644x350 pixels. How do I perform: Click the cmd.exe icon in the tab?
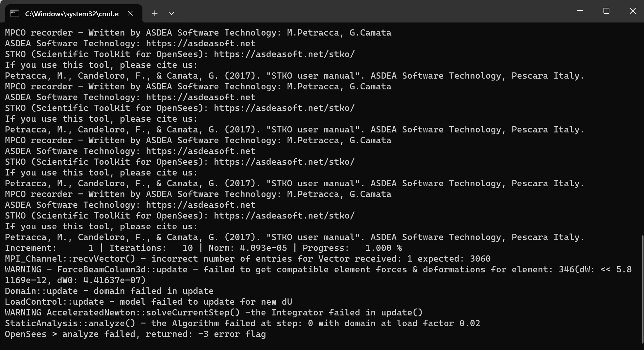pyautogui.click(x=15, y=13)
